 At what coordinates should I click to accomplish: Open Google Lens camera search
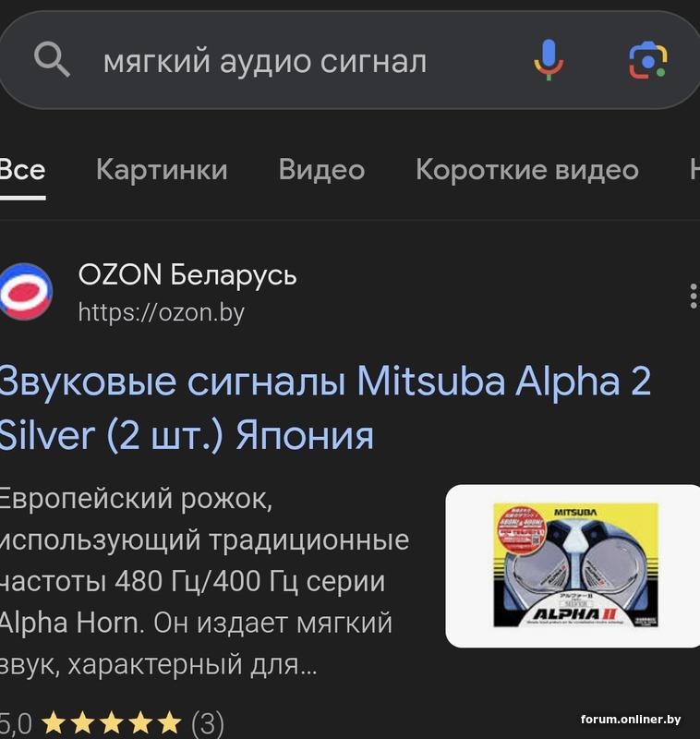[x=648, y=60]
